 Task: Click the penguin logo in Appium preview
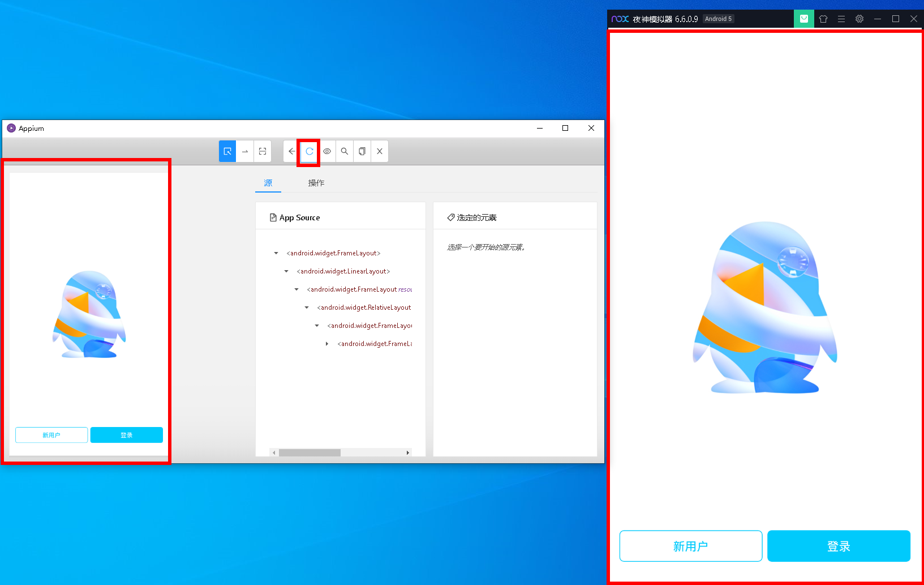coord(89,314)
